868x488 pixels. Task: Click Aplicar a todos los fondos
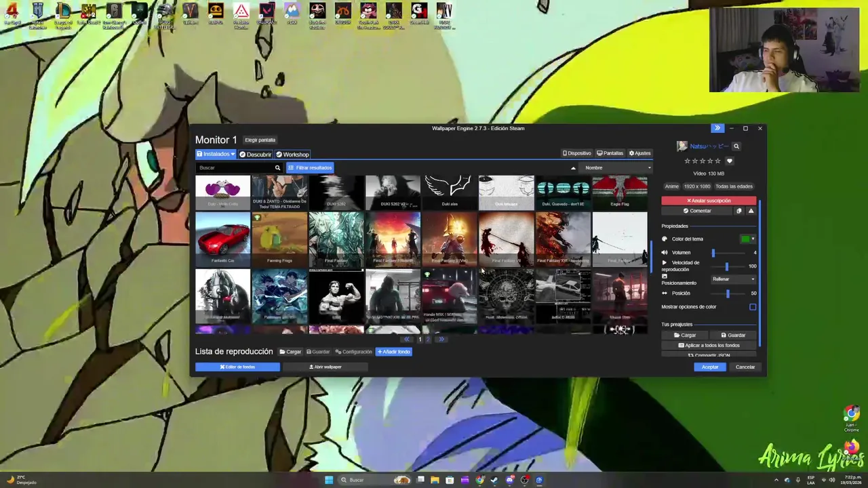709,346
